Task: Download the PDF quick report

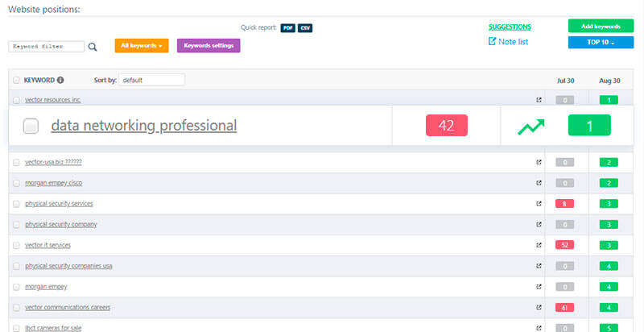Action: pos(287,27)
